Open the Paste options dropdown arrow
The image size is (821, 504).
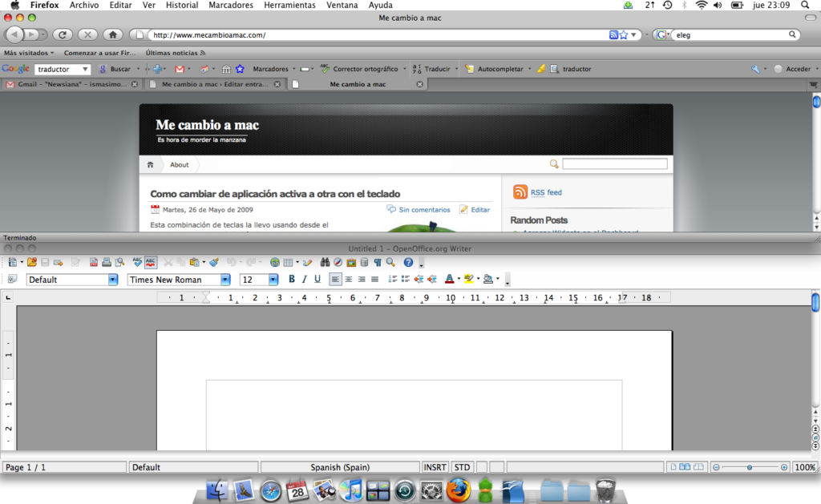click(204, 262)
